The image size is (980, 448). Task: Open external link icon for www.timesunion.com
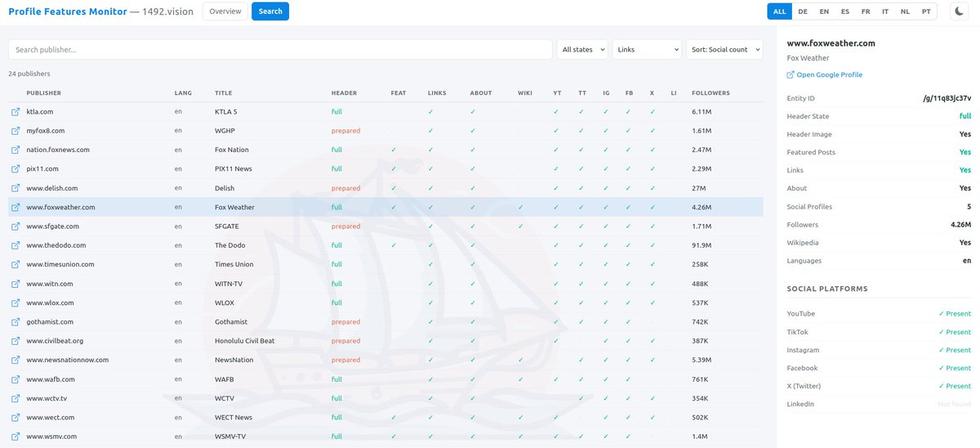click(16, 264)
